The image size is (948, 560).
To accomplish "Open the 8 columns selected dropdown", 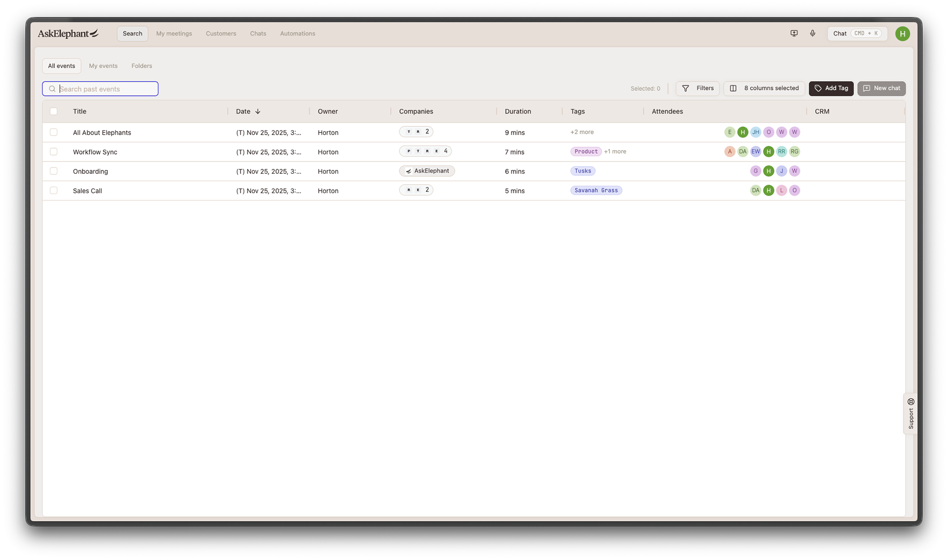I will tap(764, 88).
